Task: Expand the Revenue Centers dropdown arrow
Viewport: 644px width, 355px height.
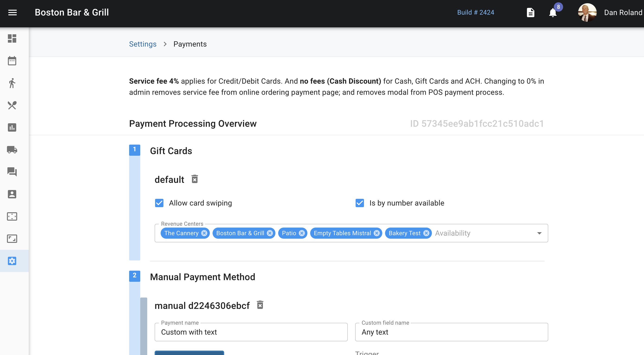Action: coord(539,233)
